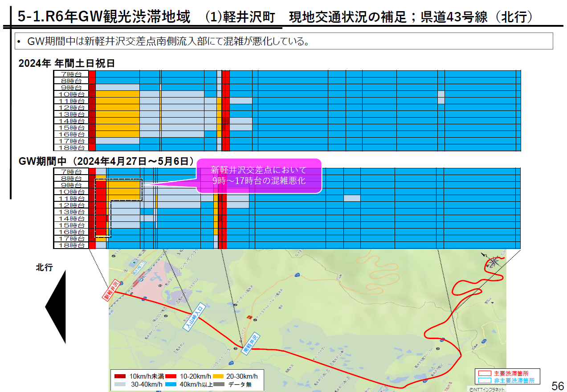The height and width of the screenshot is (392, 567).
Task: Click the bullet text about 新軽井沢交差点南側流入部
Action: (x=168, y=42)
